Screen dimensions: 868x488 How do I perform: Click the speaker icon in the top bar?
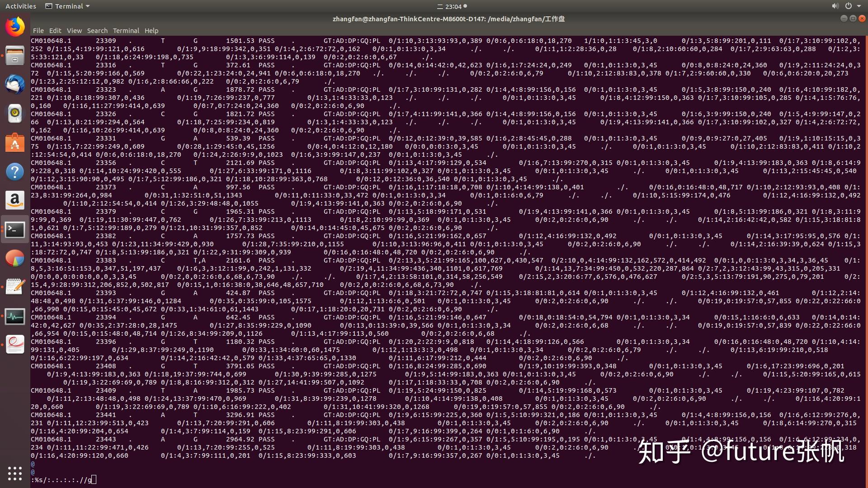click(x=835, y=6)
